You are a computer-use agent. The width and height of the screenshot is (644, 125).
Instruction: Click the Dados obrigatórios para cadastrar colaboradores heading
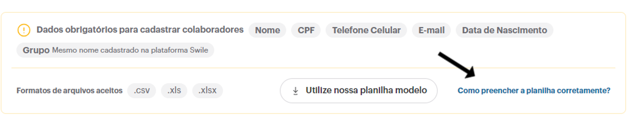tap(140, 30)
